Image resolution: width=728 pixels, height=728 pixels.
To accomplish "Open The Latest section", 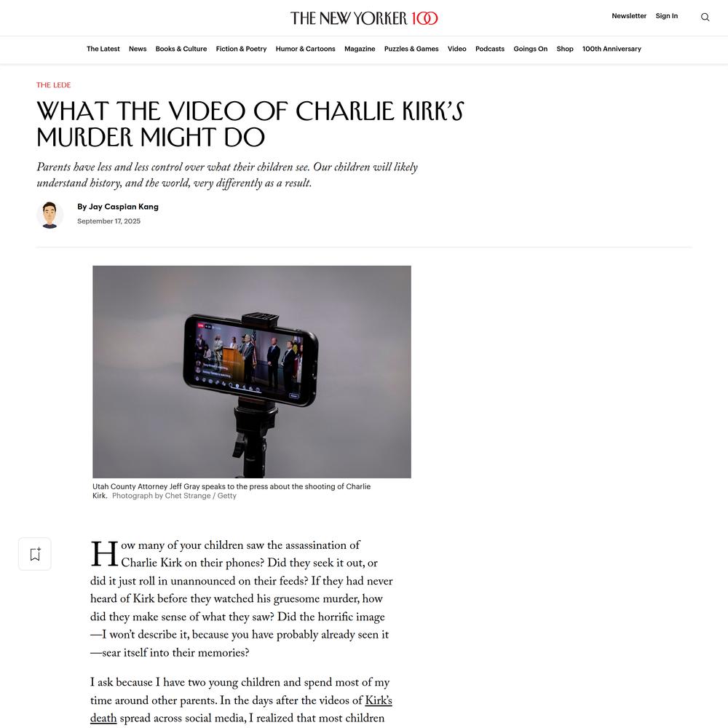I will pos(103,49).
